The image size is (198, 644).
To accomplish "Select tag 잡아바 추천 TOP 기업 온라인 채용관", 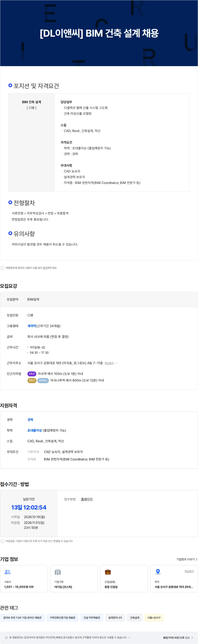I will pyautogui.click(x=22, y=617).
